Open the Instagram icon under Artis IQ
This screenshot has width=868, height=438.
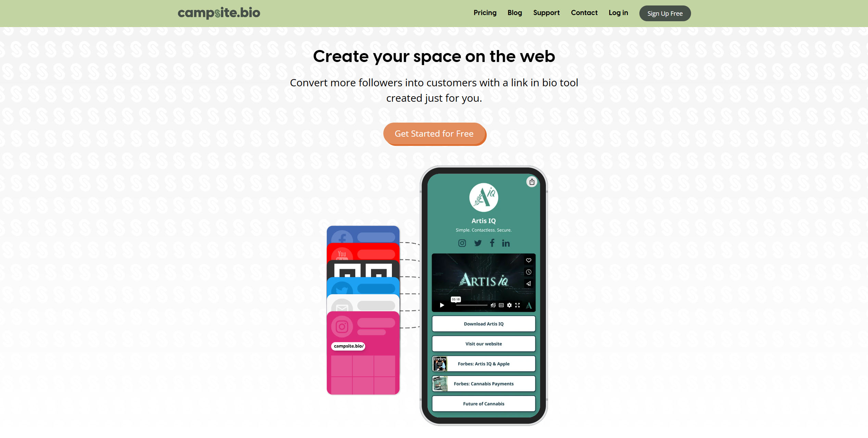pos(462,243)
